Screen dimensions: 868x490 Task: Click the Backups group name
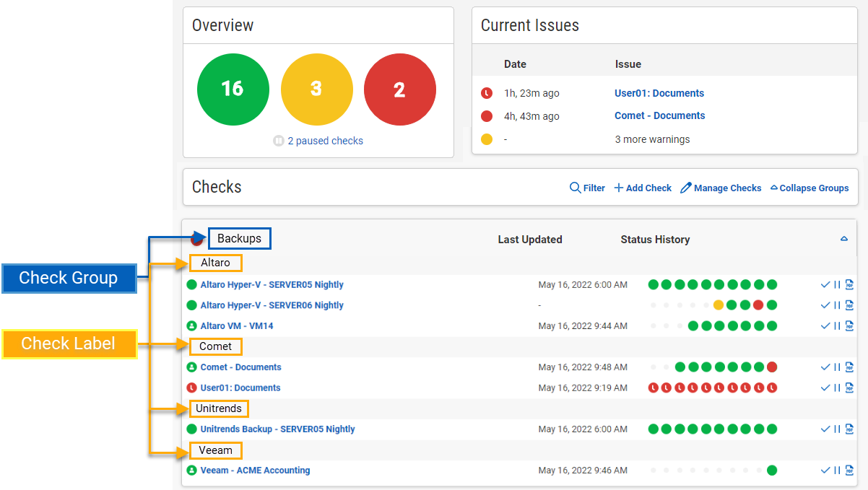click(239, 239)
